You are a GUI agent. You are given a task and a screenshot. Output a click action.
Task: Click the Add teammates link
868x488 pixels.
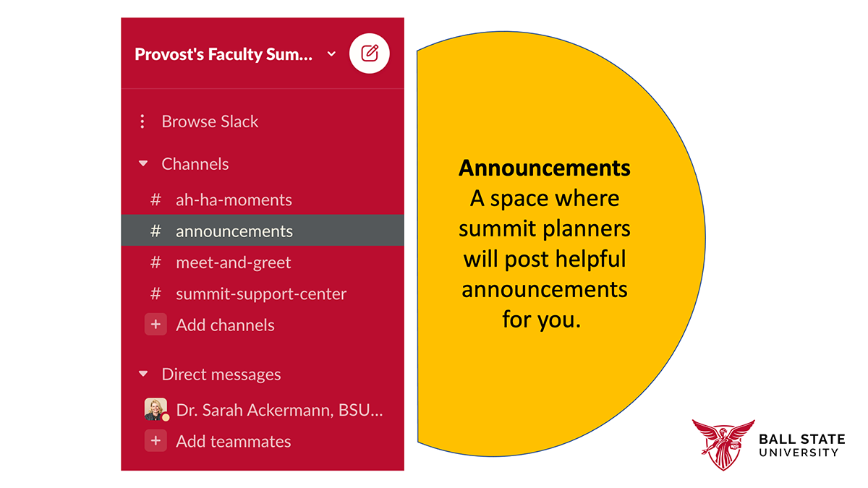coord(233,442)
